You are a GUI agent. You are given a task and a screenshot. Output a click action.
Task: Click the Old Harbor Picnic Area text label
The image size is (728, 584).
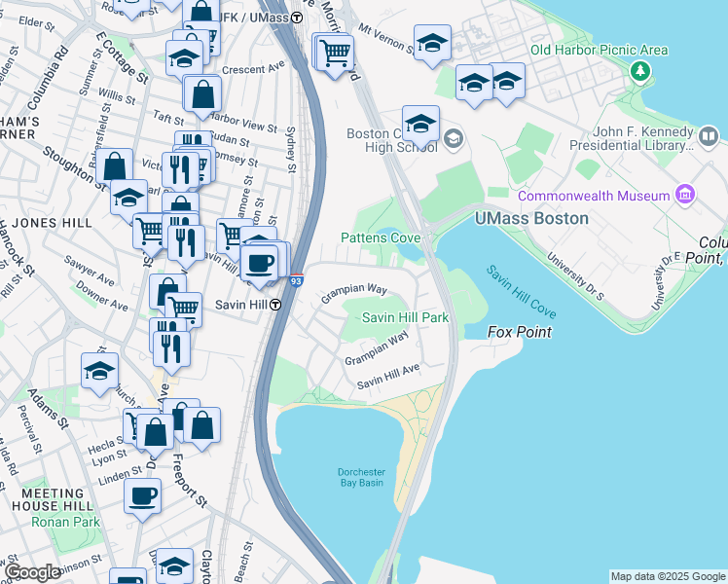(x=599, y=50)
